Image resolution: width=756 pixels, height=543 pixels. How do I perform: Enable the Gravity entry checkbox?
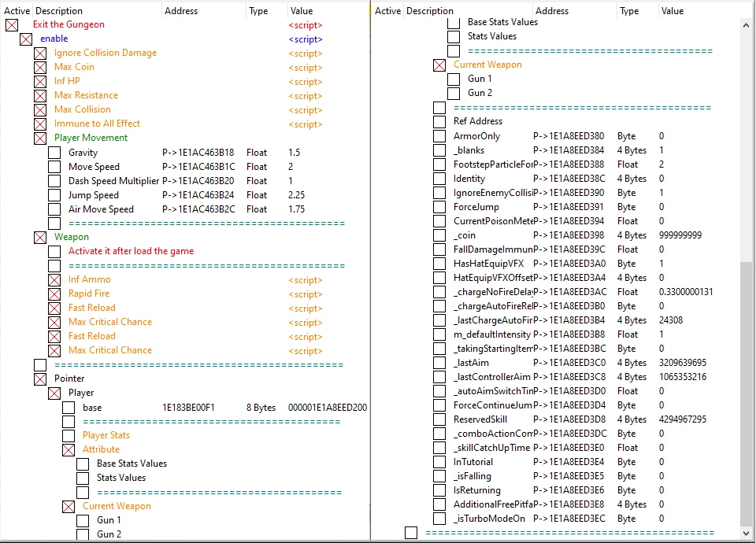click(54, 153)
